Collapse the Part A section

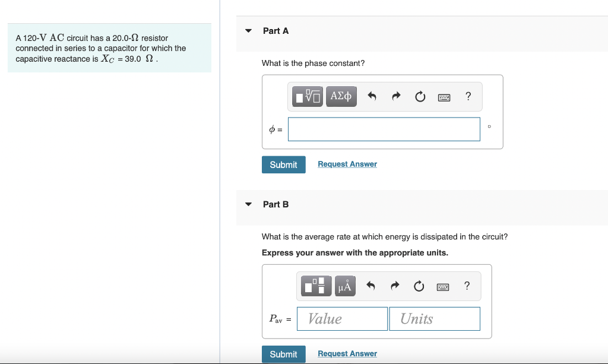click(249, 31)
